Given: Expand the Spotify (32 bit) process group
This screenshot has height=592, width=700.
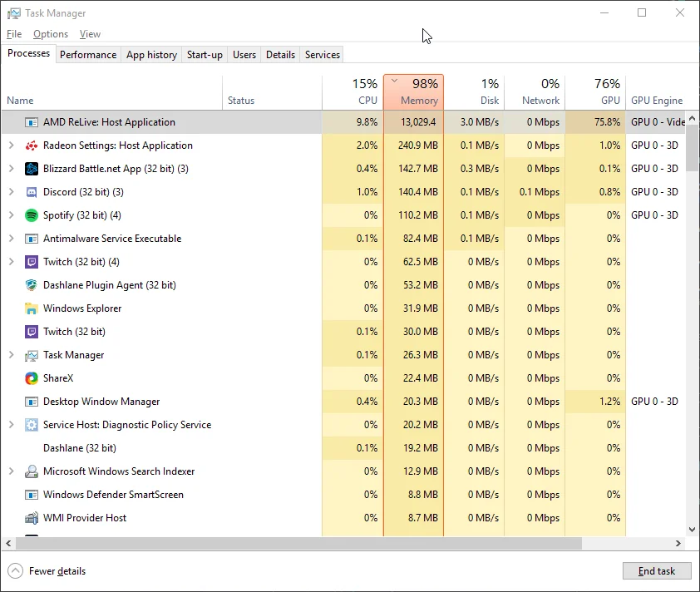Looking at the screenshot, I should 12,215.
